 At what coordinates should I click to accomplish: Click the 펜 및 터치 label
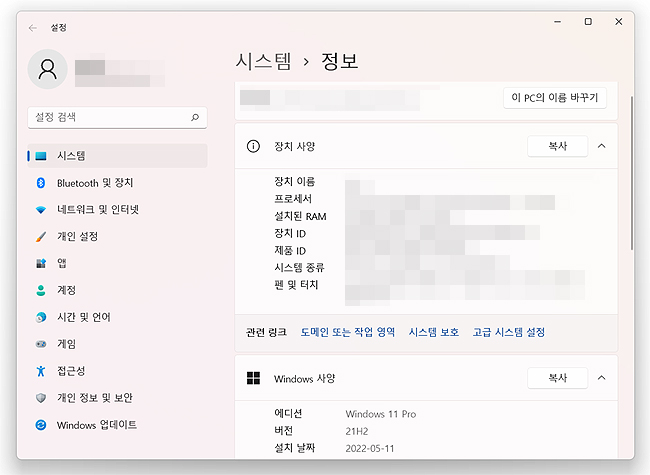coord(296,285)
